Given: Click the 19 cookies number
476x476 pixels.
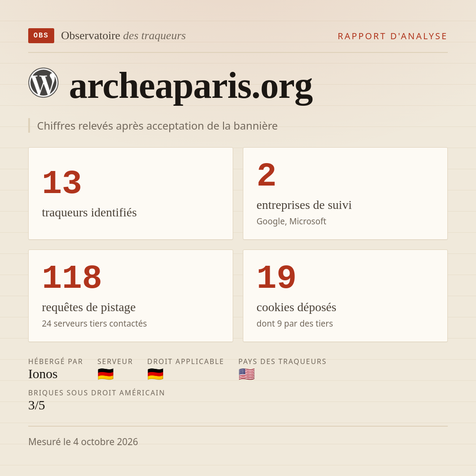Looking at the screenshot, I should coord(276,277).
